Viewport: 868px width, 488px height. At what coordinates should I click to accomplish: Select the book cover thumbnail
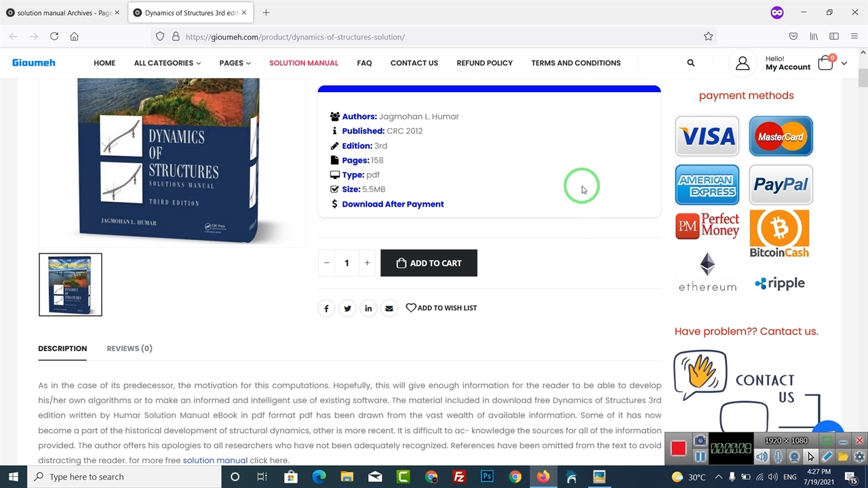[71, 285]
